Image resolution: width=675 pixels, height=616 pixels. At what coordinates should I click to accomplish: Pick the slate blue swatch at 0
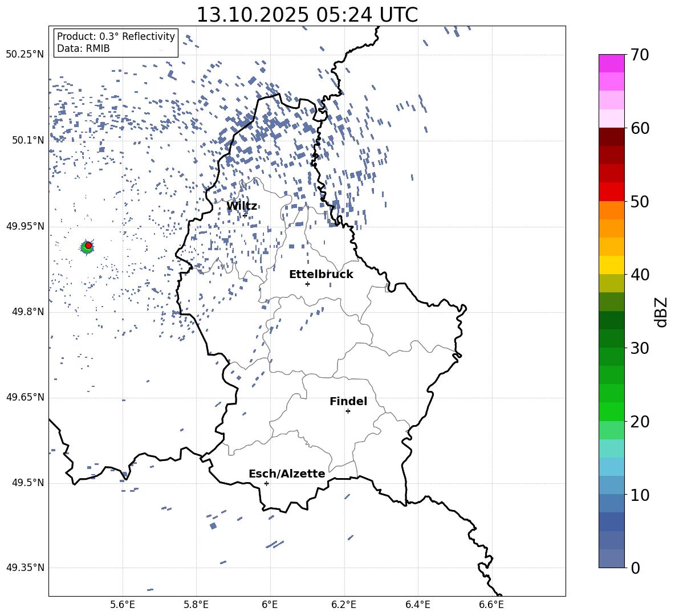(x=611, y=558)
